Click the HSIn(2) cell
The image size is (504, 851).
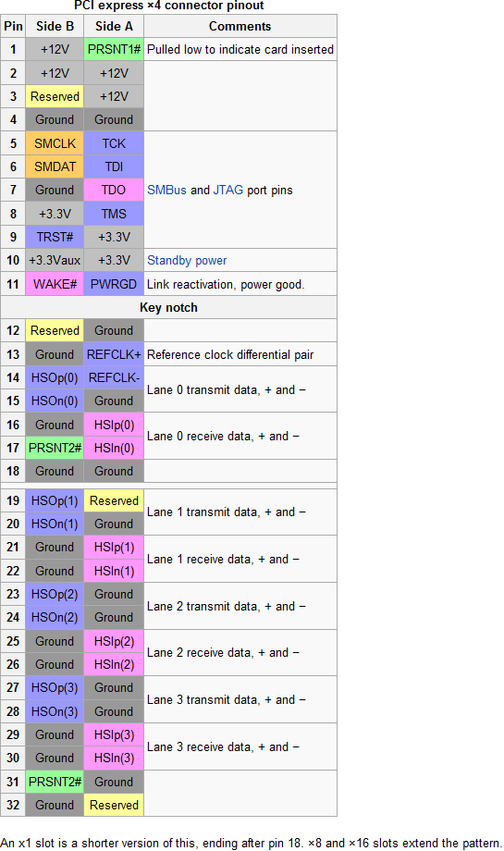pos(114,664)
